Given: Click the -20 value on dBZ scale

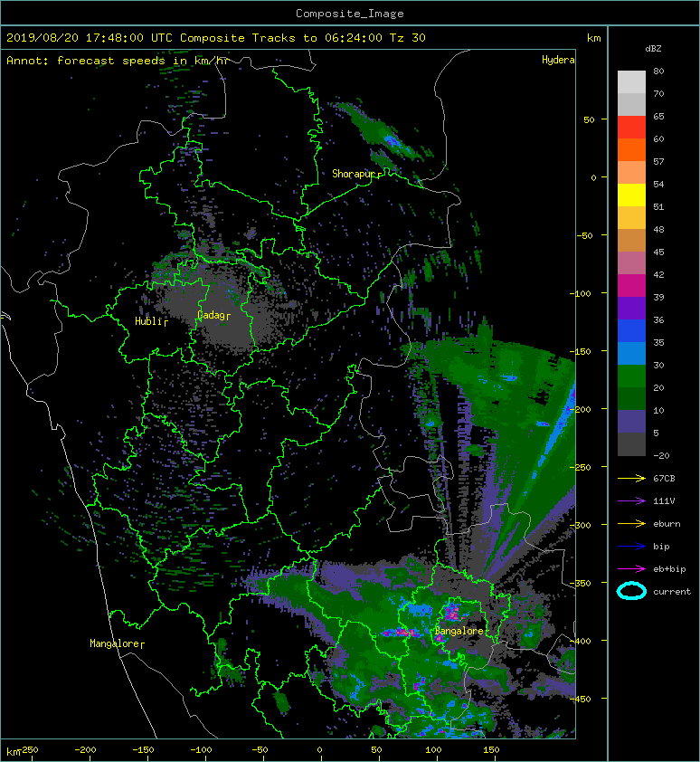Looking at the screenshot, I should (x=662, y=456).
